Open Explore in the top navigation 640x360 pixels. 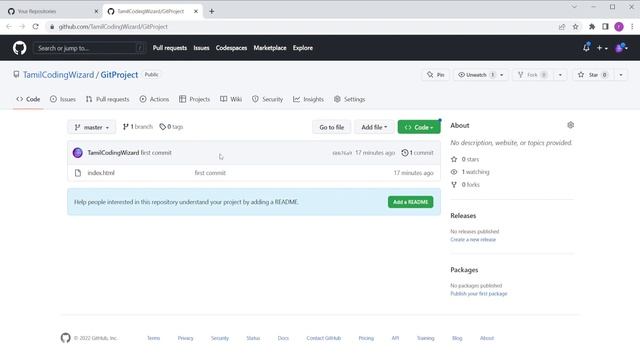pos(303,48)
